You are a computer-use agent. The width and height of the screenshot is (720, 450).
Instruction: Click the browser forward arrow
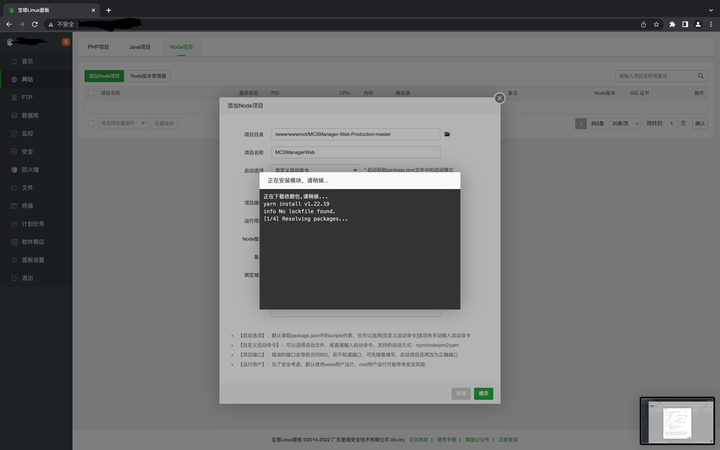pyautogui.click(x=22, y=24)
